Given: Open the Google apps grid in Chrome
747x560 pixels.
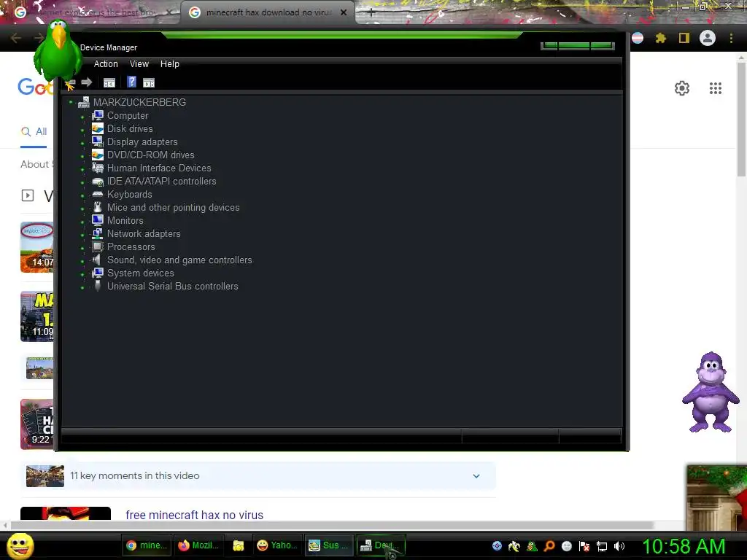Looking at the screenshot, I should pyautogui.click(x=715, y=88).
